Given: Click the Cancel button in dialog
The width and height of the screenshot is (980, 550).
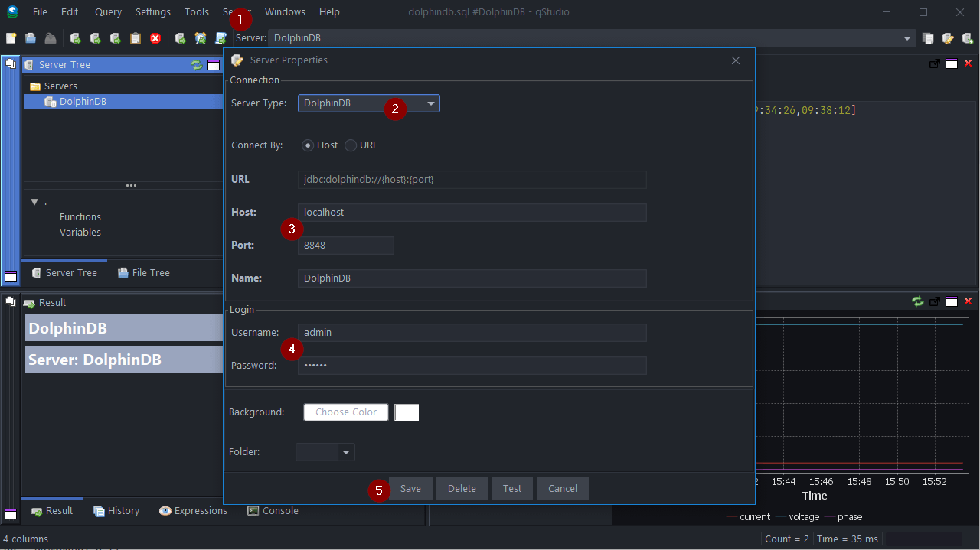Looking at the screenshot, I should 563,489.
